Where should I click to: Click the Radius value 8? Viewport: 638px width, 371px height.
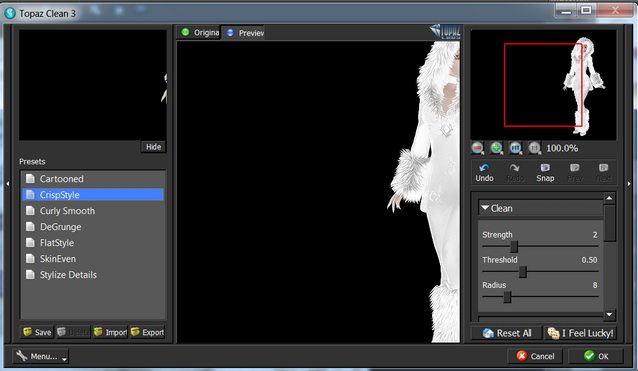595,285
